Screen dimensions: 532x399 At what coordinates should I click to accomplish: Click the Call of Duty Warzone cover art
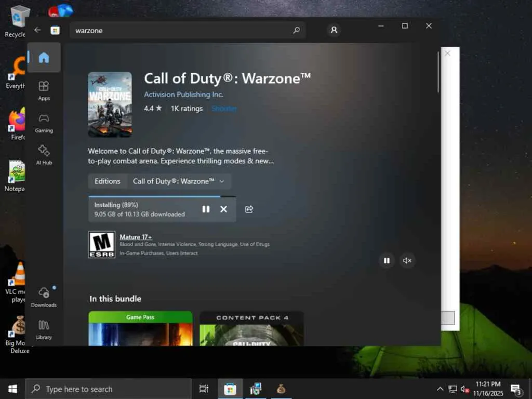pos(110,104)
